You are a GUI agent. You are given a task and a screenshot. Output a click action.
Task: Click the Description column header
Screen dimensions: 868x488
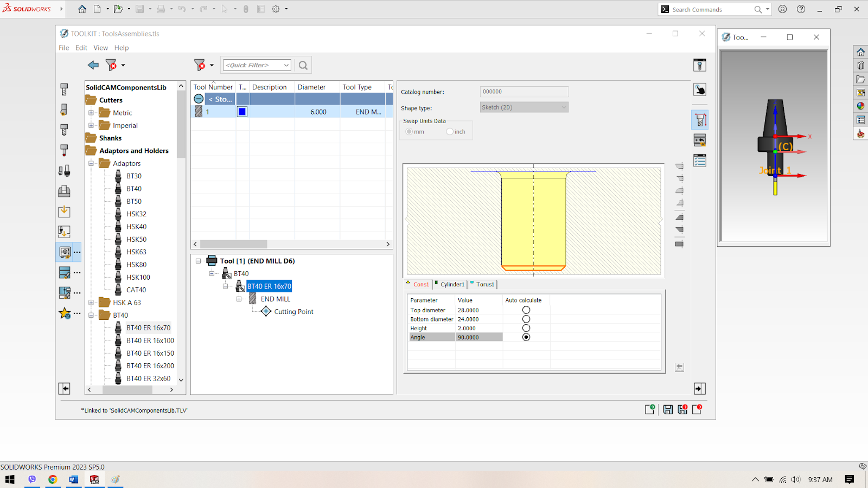(x=272, y=87)
